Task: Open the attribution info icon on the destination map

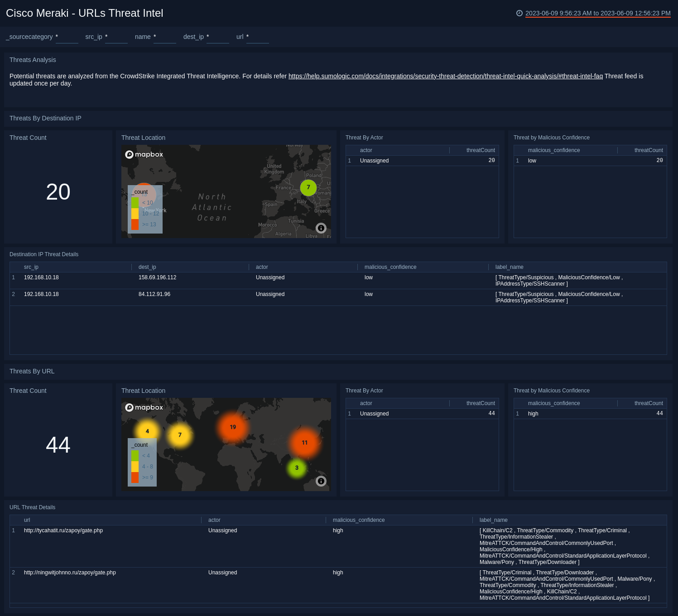Action: pos(321,228)
